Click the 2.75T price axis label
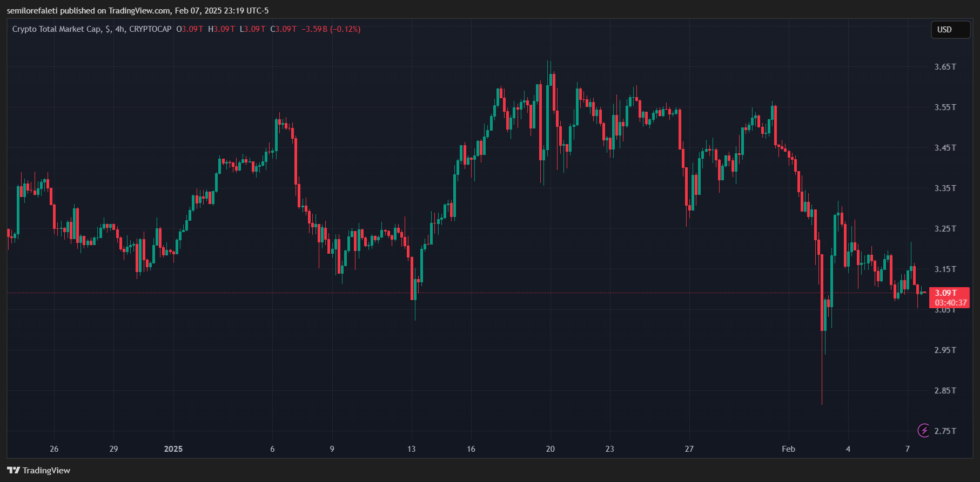The width and height of the screenshot is (980, 482). [x=945, y=431]
